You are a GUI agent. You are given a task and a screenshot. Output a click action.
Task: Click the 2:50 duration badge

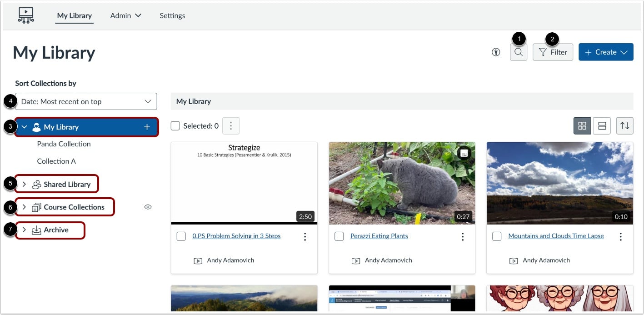tap(305, 216)
